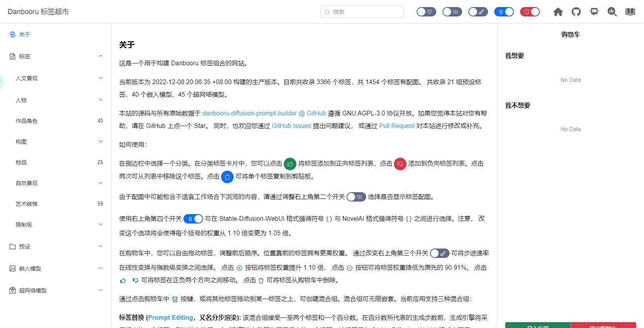Click the Danbooru 标签超市 site title
Screen dimensions: 644x328
click(38, 12)
